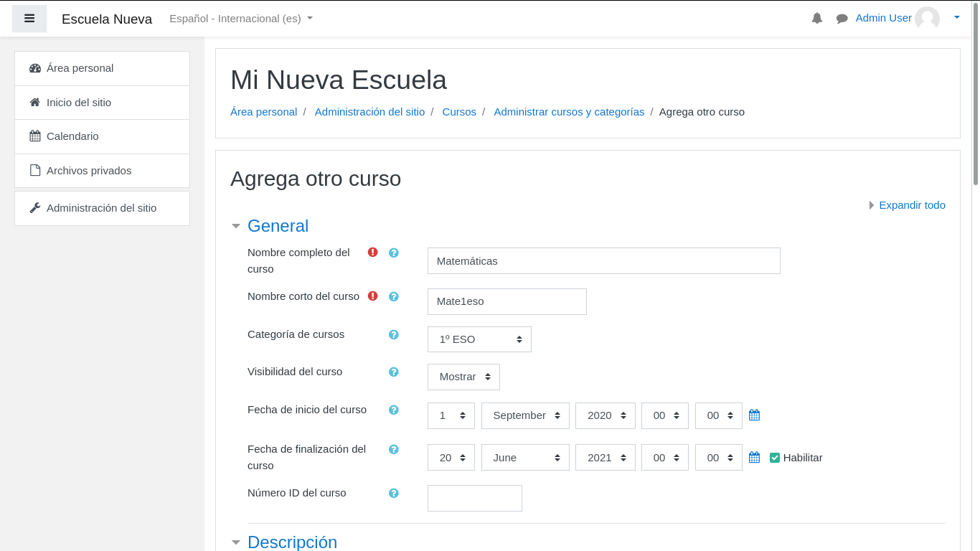This screenshot has height=551, width=980.
Task: Click the Archivos privados document icon
Action: click(x=34, y=170)
